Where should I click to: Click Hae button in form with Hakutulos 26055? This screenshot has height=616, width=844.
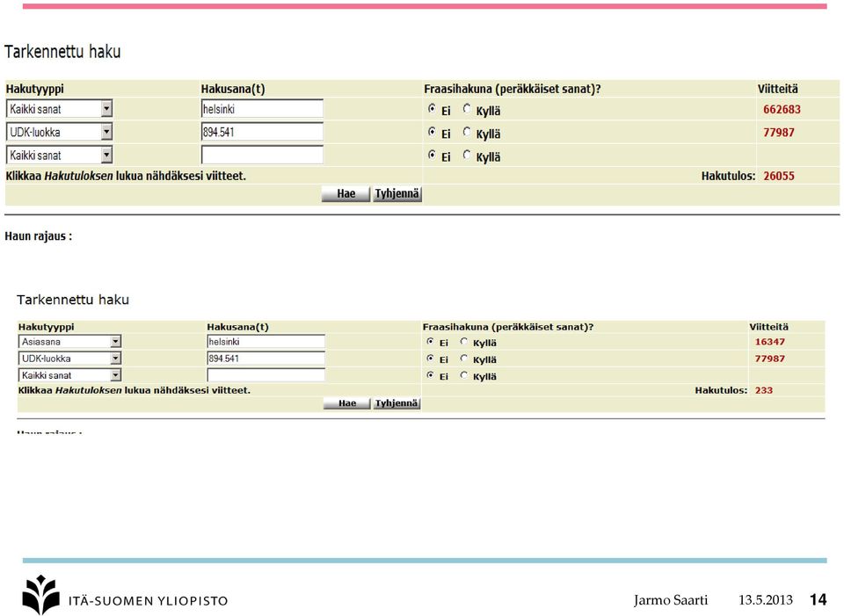point(346,193)
